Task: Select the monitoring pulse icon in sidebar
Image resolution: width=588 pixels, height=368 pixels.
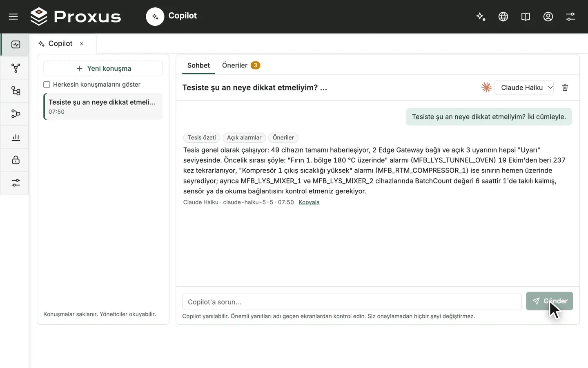Action: [x=16, y=45]
